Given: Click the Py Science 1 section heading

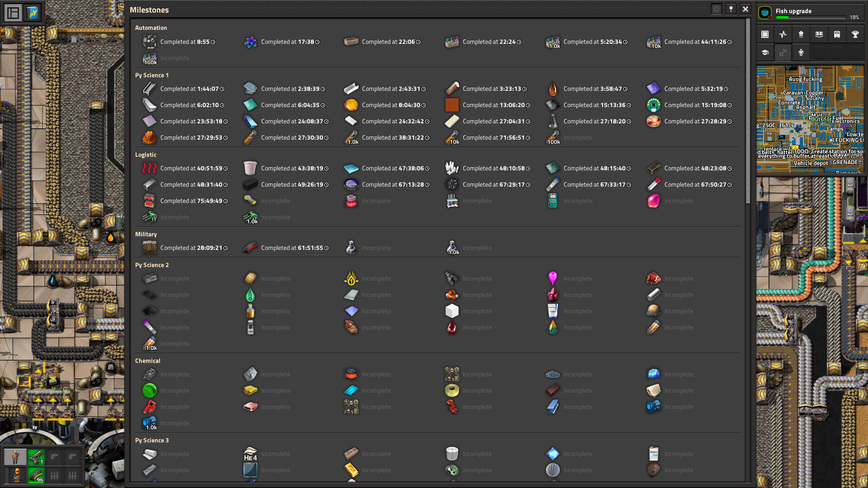Looking at the screenshot, I should (x=152, y=75).
